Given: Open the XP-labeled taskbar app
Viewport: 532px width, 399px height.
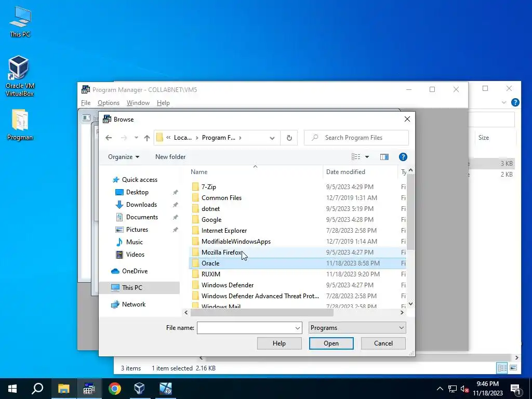Looking at the screenshot, I should point(166,389).
